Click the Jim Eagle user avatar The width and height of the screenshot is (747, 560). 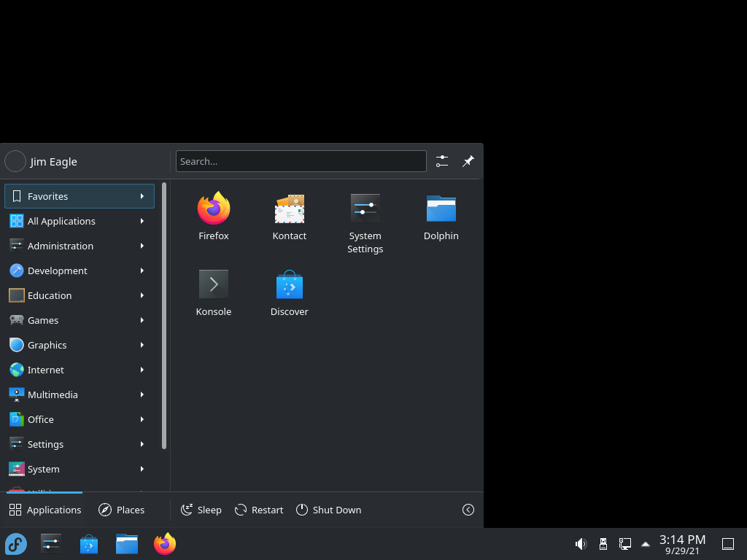[15, 161]
